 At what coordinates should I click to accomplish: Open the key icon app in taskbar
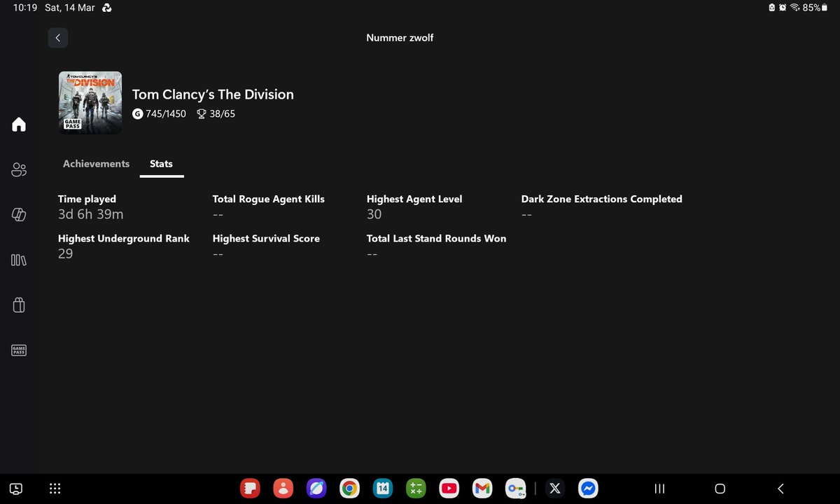click(x=515, y=489)
